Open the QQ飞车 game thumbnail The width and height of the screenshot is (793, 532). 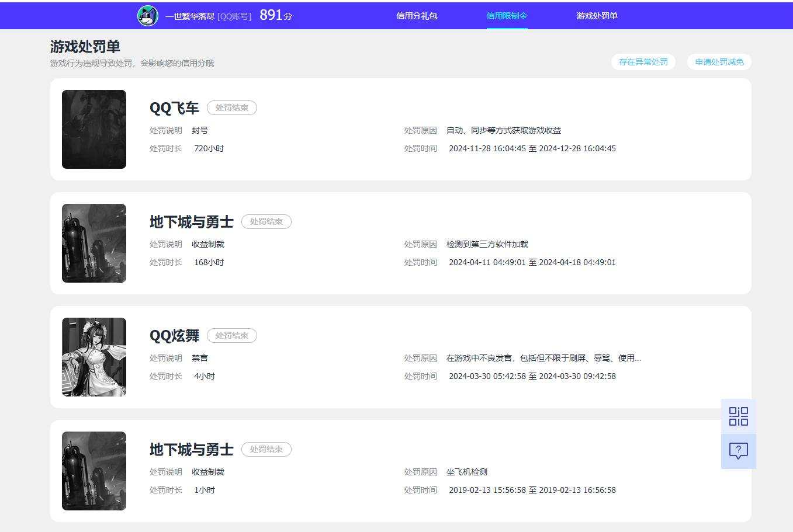point(94,129)
